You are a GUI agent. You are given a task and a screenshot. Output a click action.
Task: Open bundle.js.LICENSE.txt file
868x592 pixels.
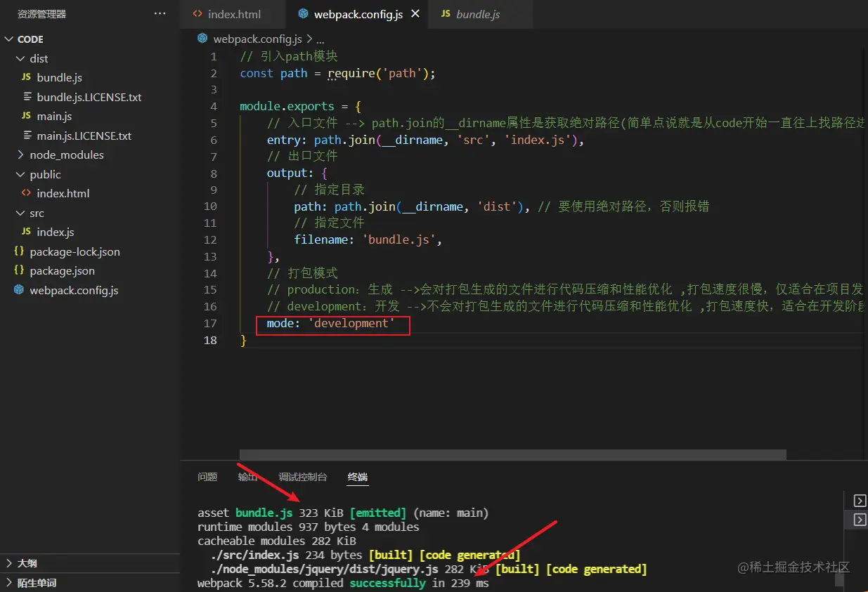coord(90,97)
